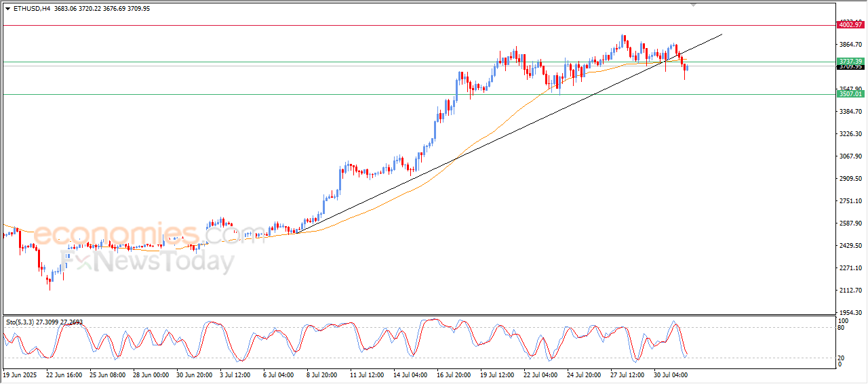Image resolution: width=868 pixels, height=384 pixels.
Task: Click the 14 Jul 04:00 date label
Action: [x=411, y=374]
